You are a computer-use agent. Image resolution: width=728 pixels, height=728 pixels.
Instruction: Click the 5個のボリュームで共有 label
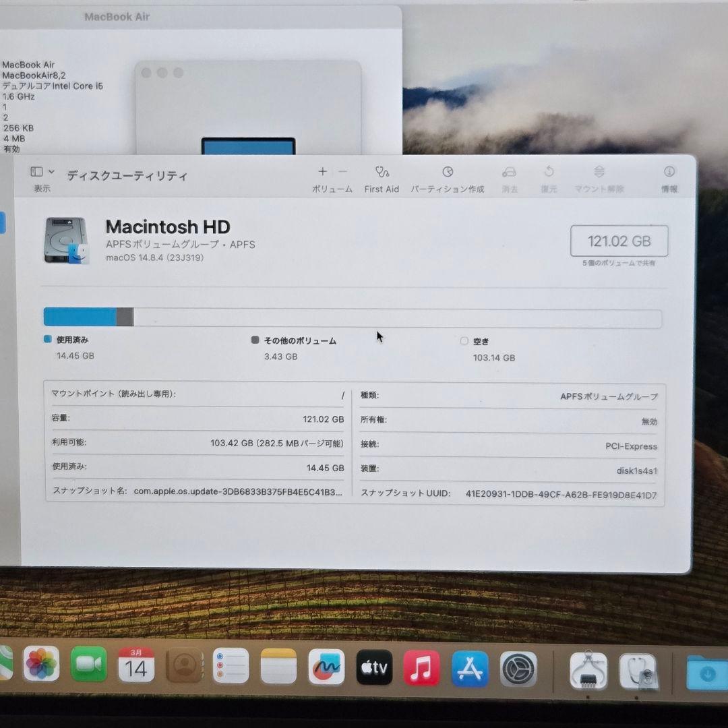click(618, 263)
